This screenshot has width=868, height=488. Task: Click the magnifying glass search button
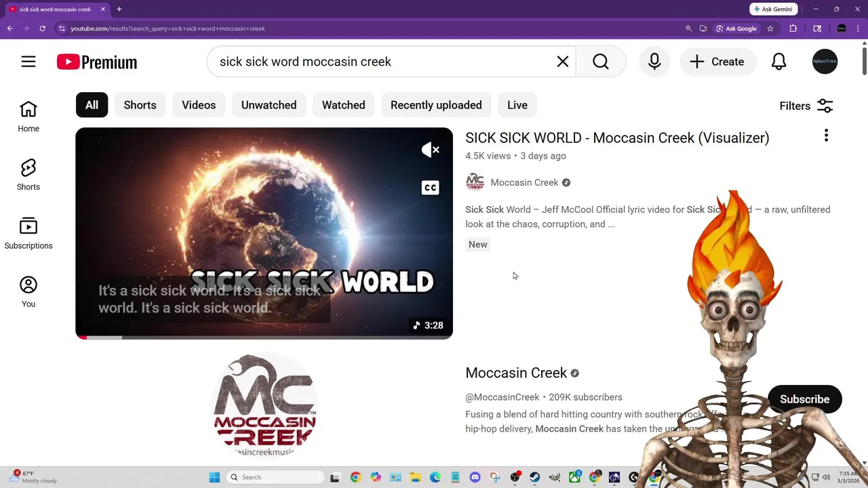[x=601, y=62]
